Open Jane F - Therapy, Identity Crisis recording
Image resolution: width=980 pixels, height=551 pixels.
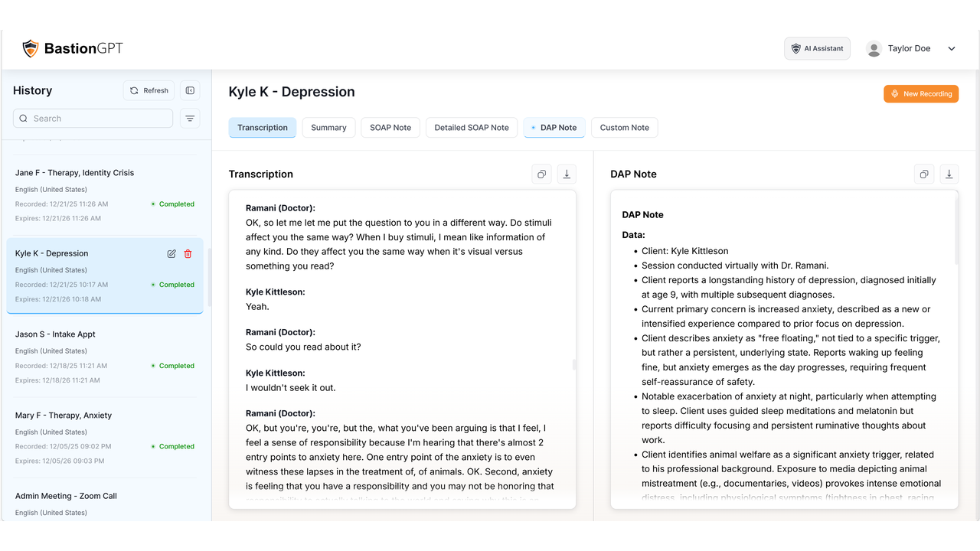tap(105, 195)
